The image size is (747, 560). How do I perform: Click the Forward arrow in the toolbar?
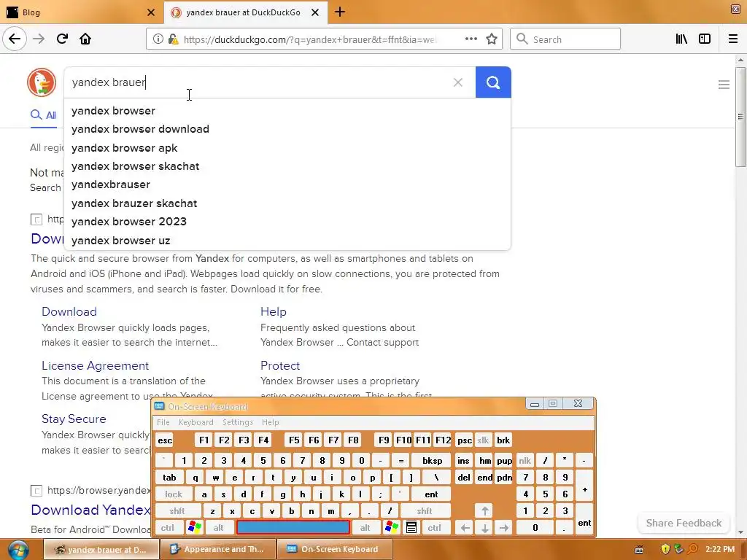point(39,39)
